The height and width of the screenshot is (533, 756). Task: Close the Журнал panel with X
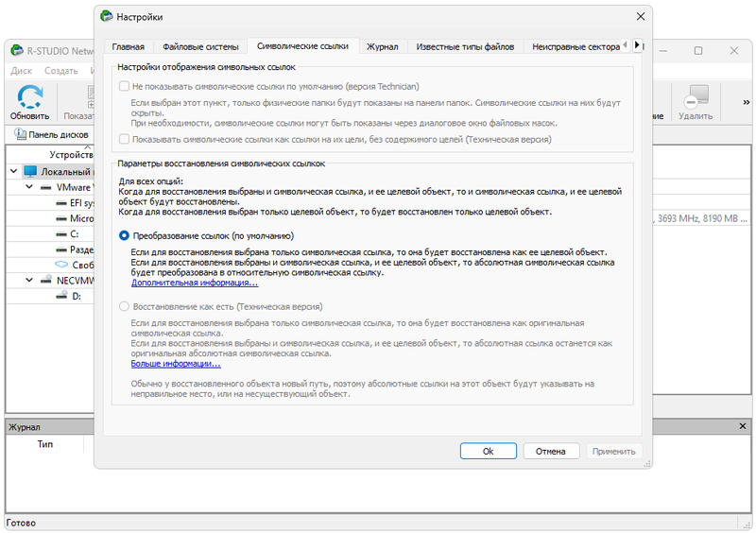(743, 426)
